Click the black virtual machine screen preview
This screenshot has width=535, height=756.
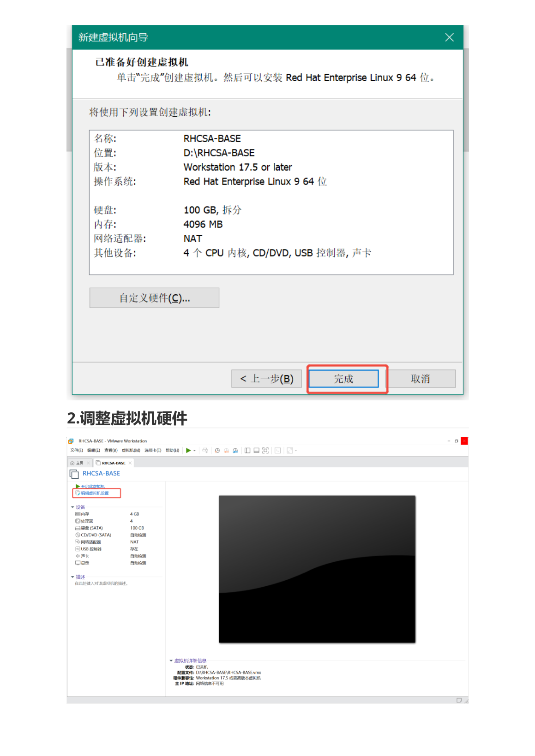[x=317, y=569]
